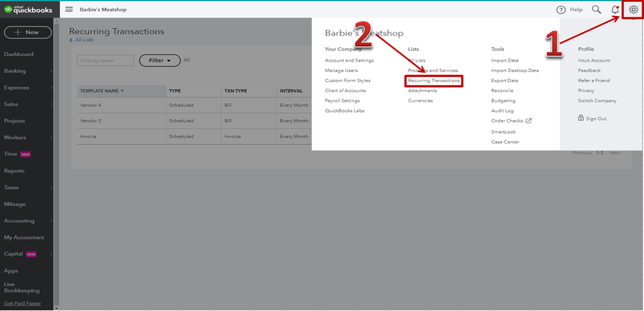Image resolution: width=644 pixels, height=311 pixels.
Task: Click Switch Company under Profile
Action: pyautogui.click(x=597, y=100)
